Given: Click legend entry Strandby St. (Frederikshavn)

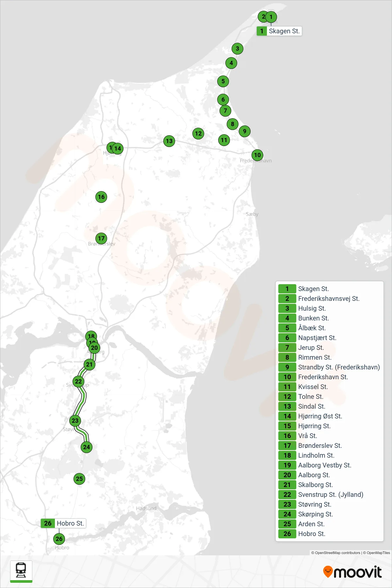Looking at the screenshot, I should (x=329, y=367).
